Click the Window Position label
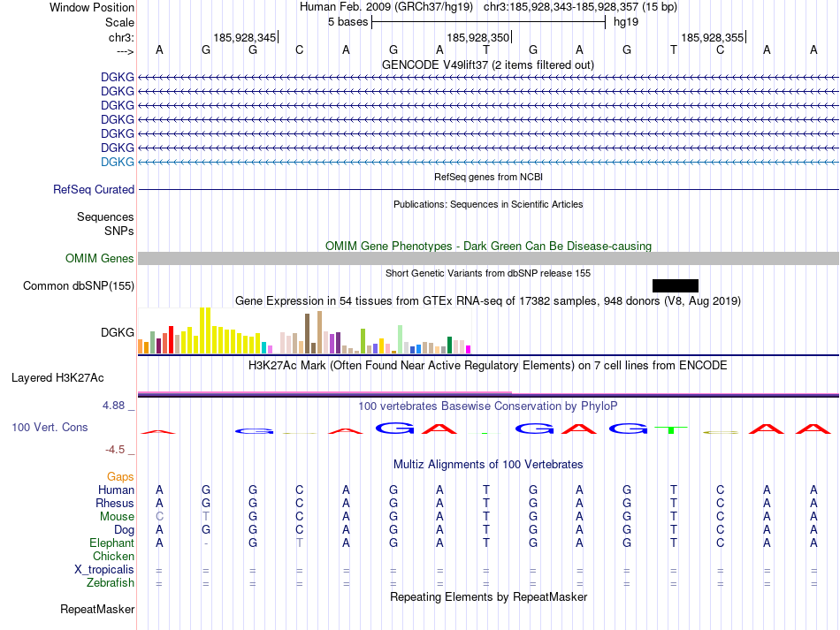Viewport: 840px width, 630px height. click(92, 7)
